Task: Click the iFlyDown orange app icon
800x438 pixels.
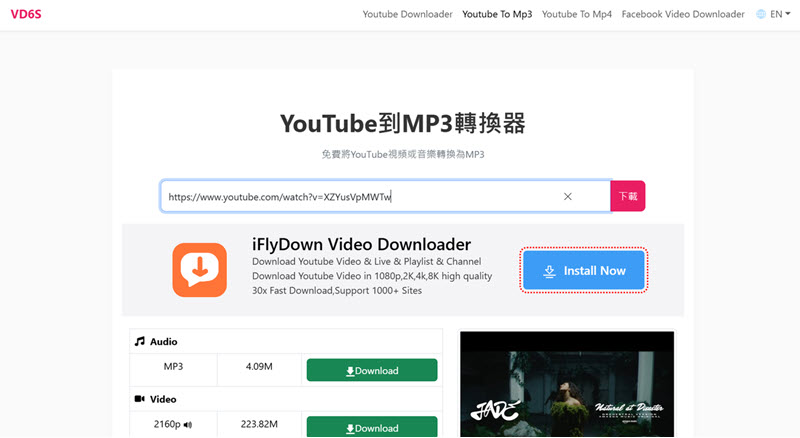Action: tap(199, 270)
